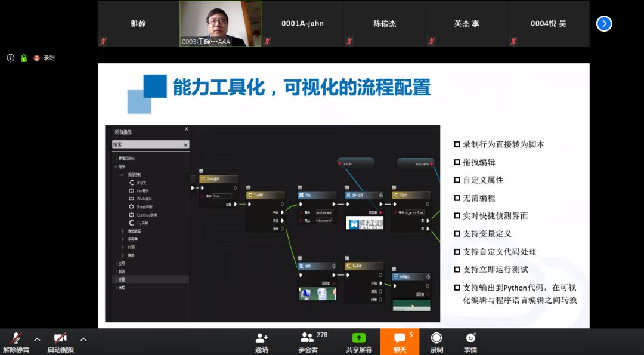Select the 0001A-john participant tile
This screenshot has width=644, height=355.
(302, 24)
